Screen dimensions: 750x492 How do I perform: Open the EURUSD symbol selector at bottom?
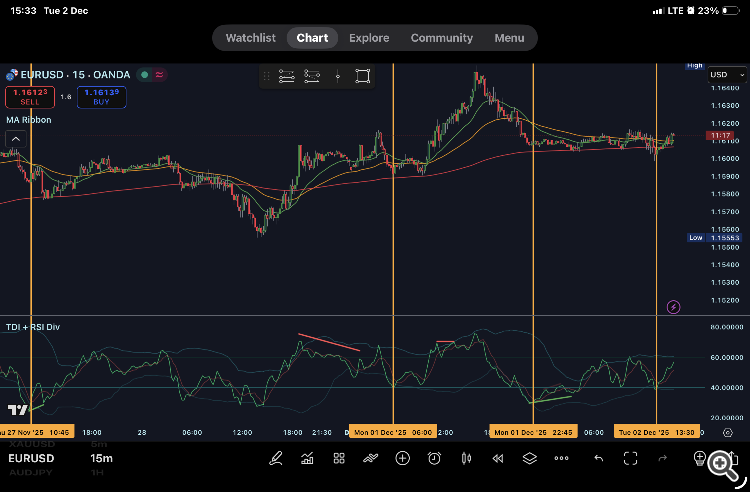point(32,458)
